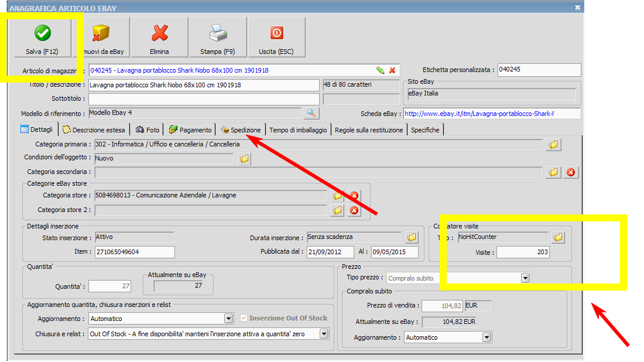Click the eBay Italia site field
Viewport: 644px width, 362px height.
[x=492, y=94]
